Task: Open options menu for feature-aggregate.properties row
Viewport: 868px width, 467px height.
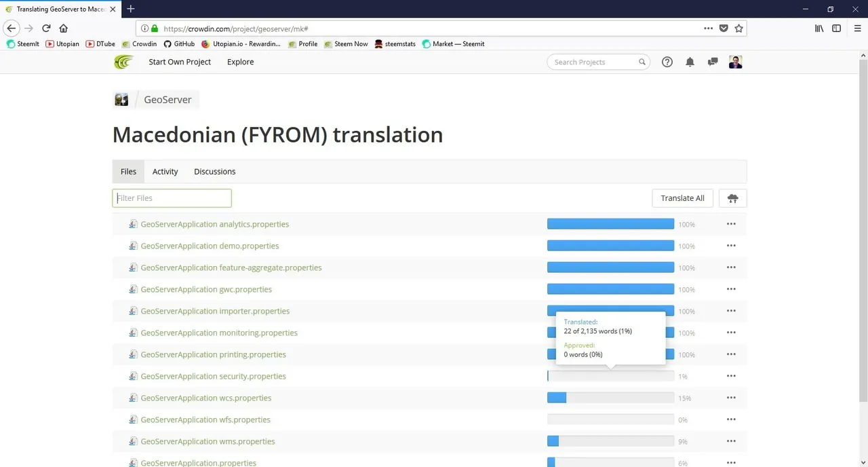Action: (731, 267)
